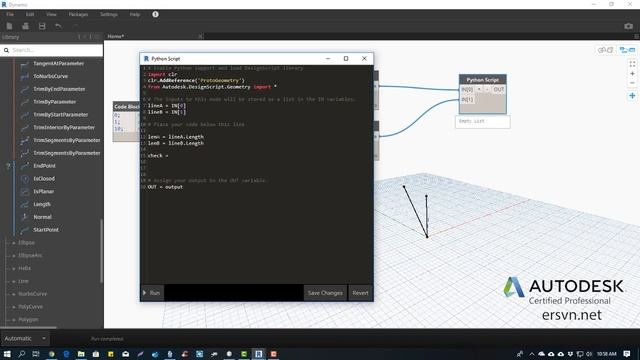This screenshot has width=640, height=360.
Task: Open the Windows notification center
Action: coord(627,354)
